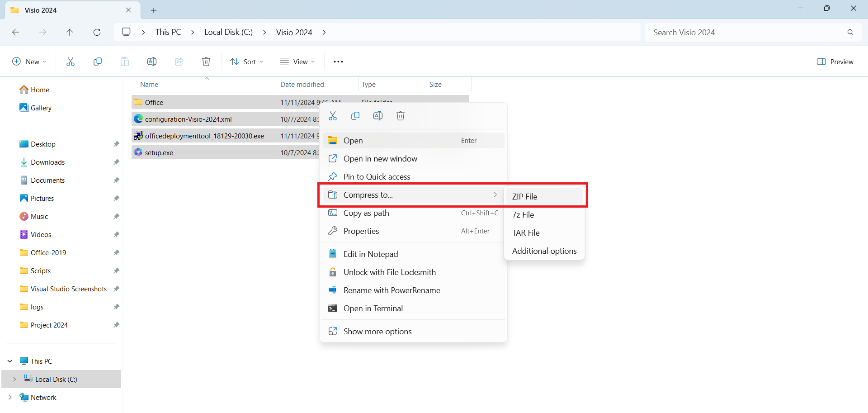Open Properties from the context menu
The width and height of the screenshot is (868, 413).
[x=413, y=231]
